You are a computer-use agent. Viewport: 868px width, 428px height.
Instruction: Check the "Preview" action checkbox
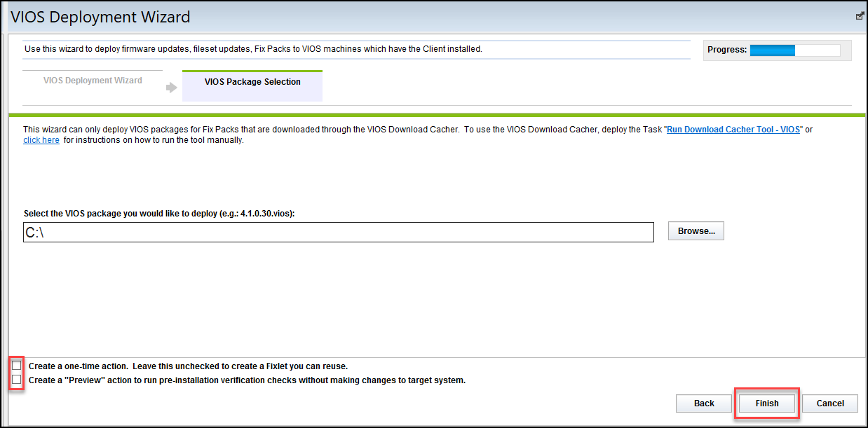coord(17,380)
